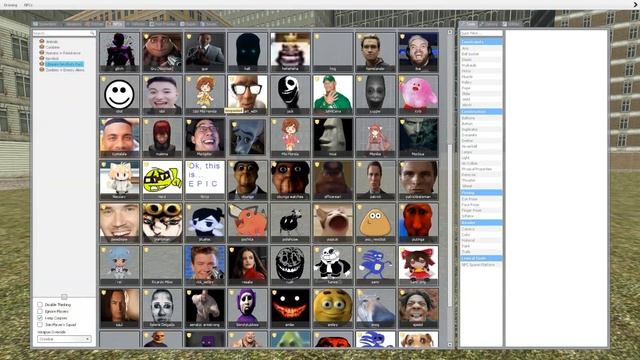Screen dimensions: 640x360
Task: Spawn the Rick Astley NPC
Action: pyautogui.click(x=204, y=265)
